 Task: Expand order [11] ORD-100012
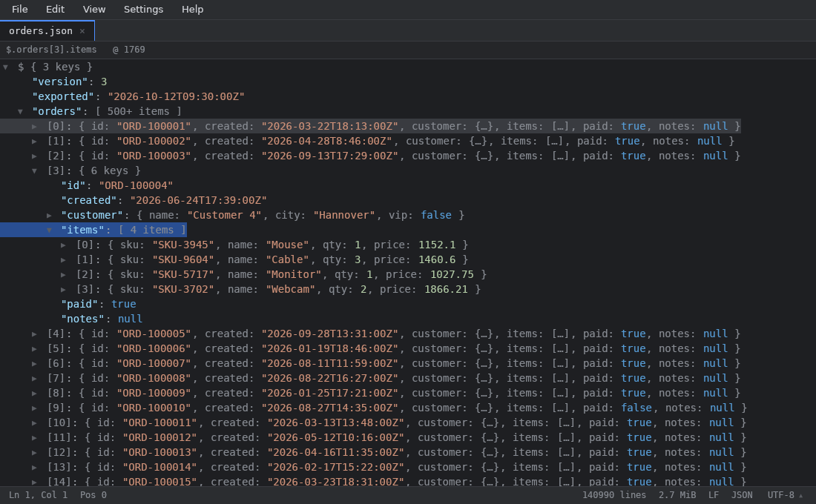pos(34,437)
